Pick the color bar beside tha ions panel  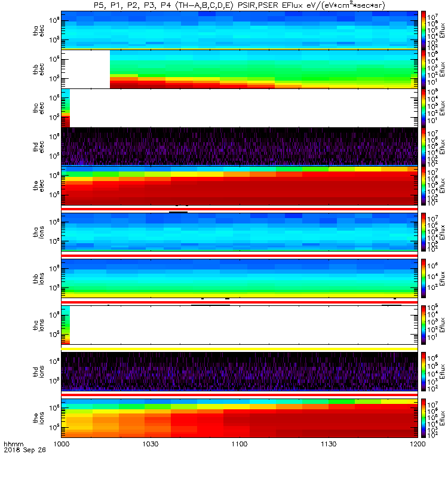(424, 232)
